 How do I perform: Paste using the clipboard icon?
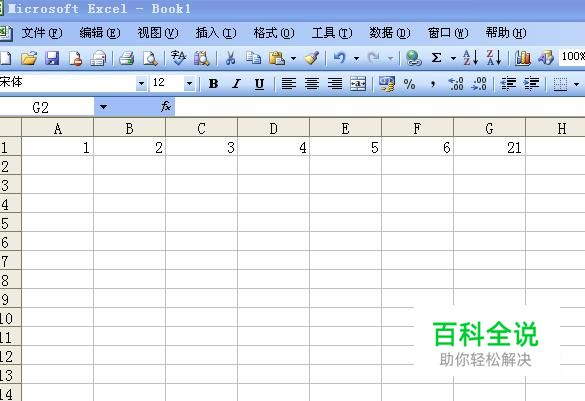277,58
